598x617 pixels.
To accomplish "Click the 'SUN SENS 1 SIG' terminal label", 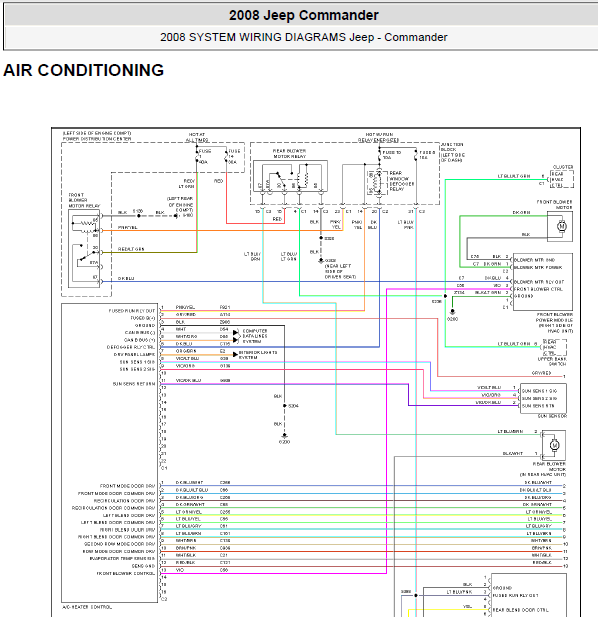I will (x=539, y=391).
